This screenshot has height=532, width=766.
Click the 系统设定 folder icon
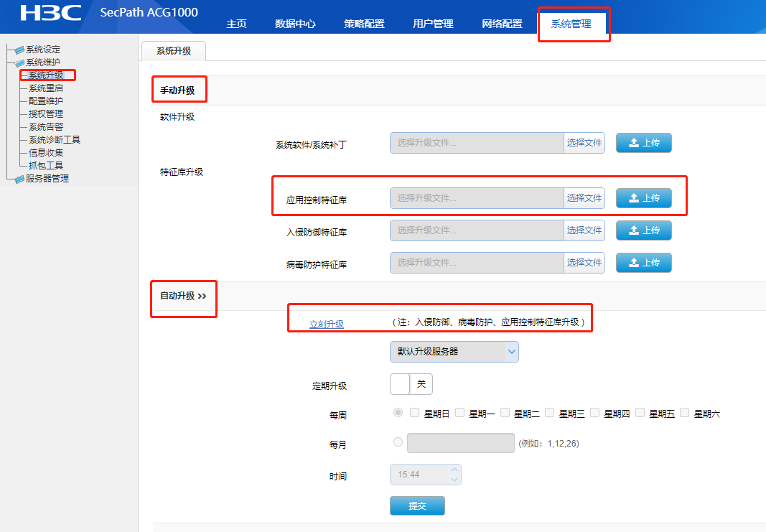point(19,50)
